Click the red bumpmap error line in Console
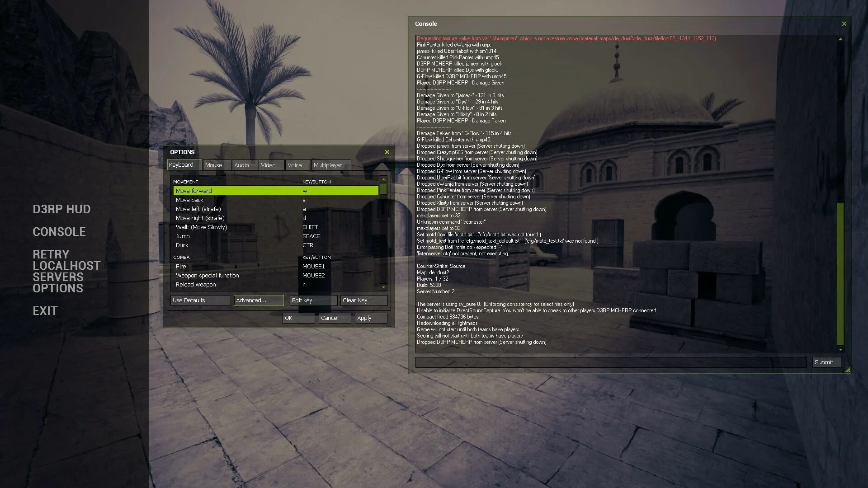The width and height of the screenshot is (868, 488). click(x=566, y=38)
